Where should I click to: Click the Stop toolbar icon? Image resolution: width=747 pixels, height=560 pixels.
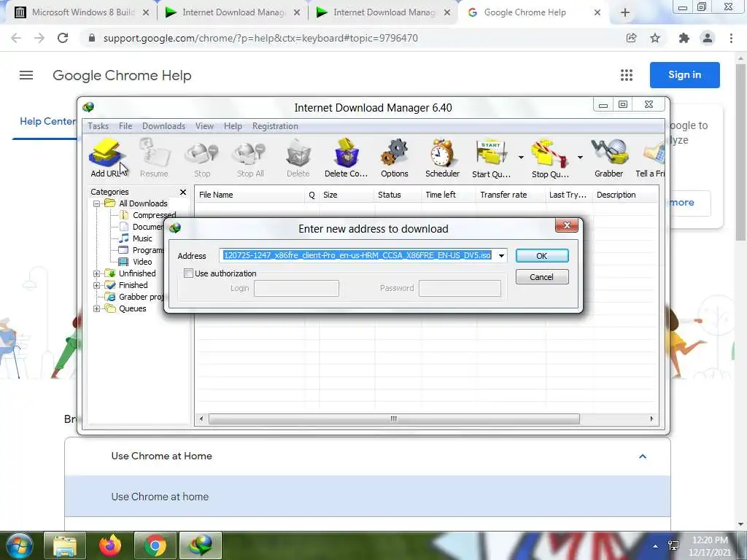click(x=202, y=158)
